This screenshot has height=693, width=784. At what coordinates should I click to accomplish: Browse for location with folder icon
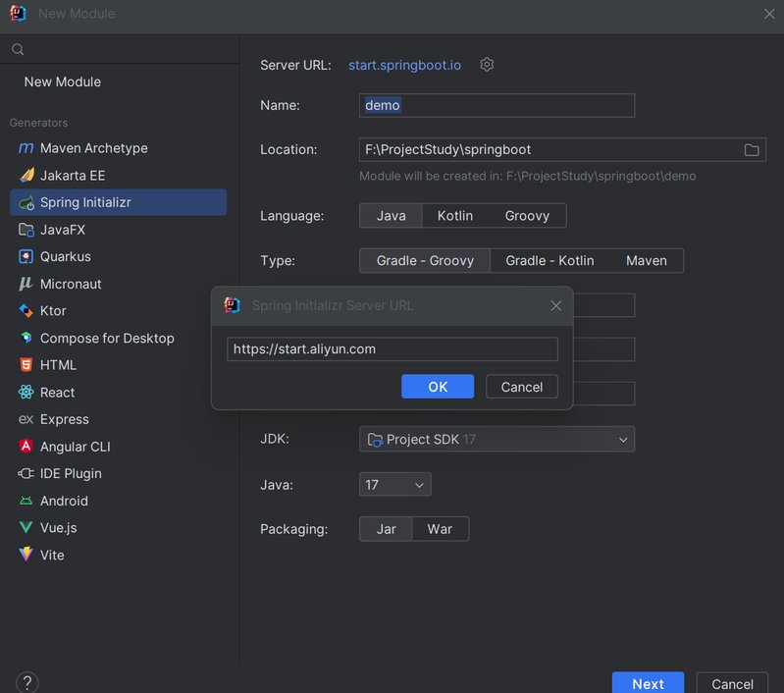point(752,149)
